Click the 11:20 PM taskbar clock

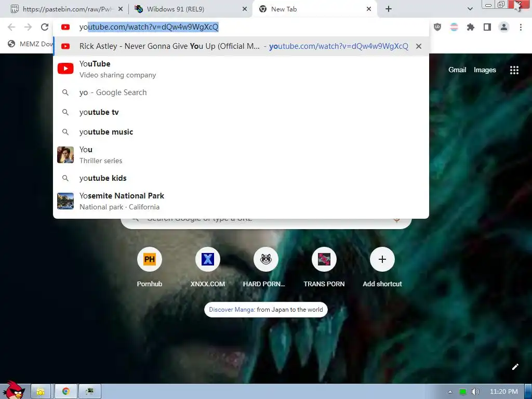tap(503, 392)
